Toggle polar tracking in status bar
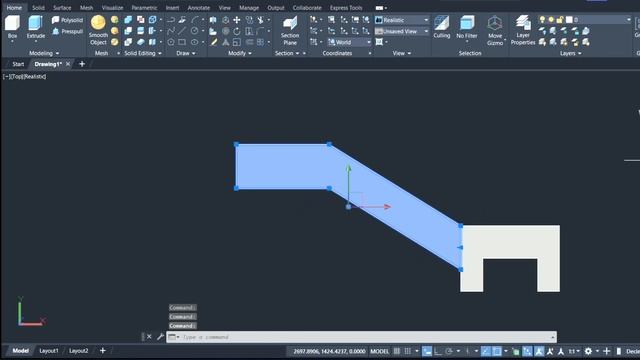640x360 pixels. pyautogui.click(x=449, y=351)
